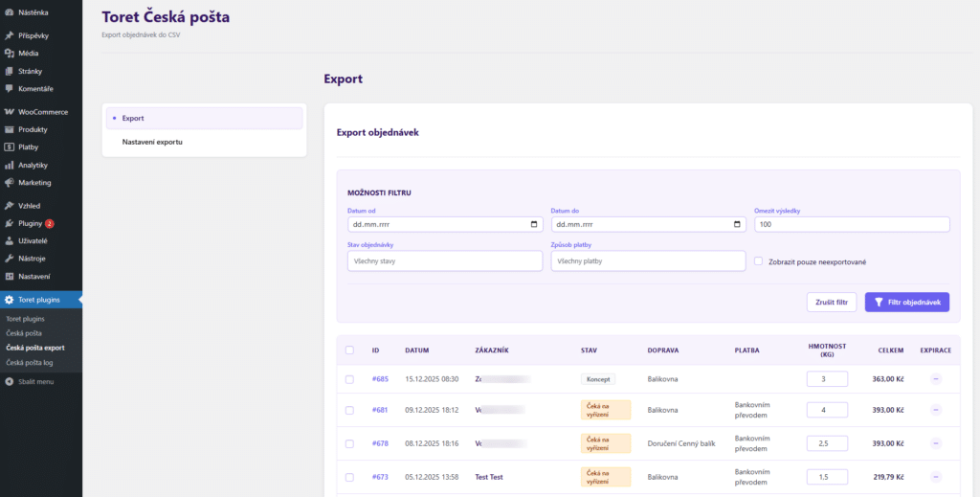980x497 pixels.
Task: Click the Média icon in sidebar
Action: tap(10, 53)
